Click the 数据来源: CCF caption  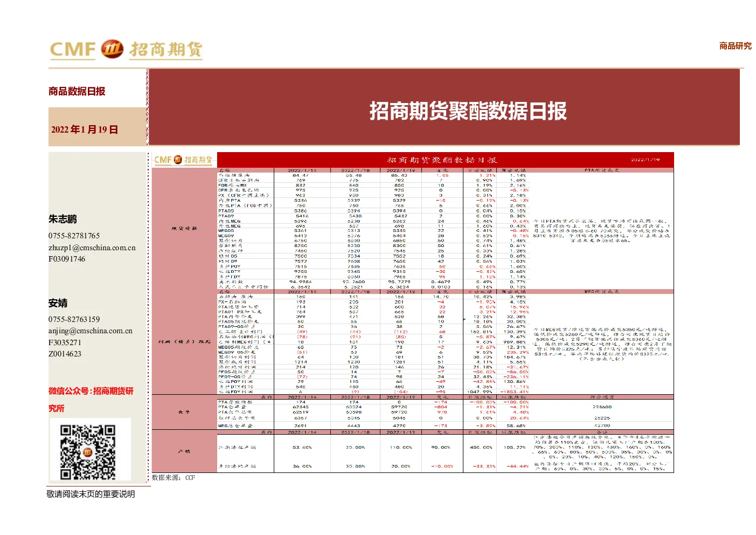[174, 478]
